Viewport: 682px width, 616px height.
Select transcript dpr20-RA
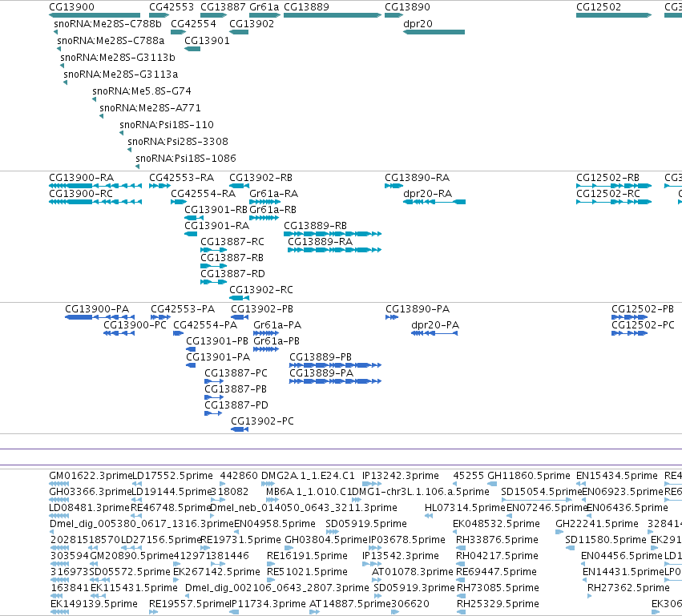434,202
